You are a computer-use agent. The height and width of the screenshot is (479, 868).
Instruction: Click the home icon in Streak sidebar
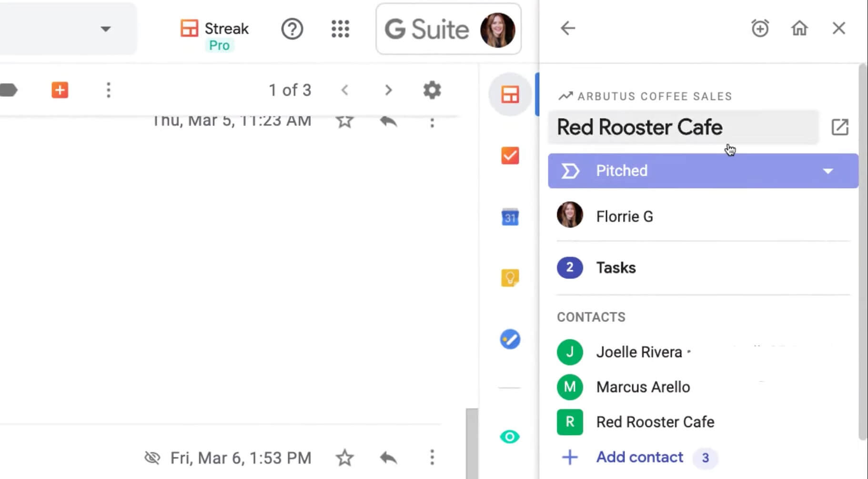pos(799,29)
